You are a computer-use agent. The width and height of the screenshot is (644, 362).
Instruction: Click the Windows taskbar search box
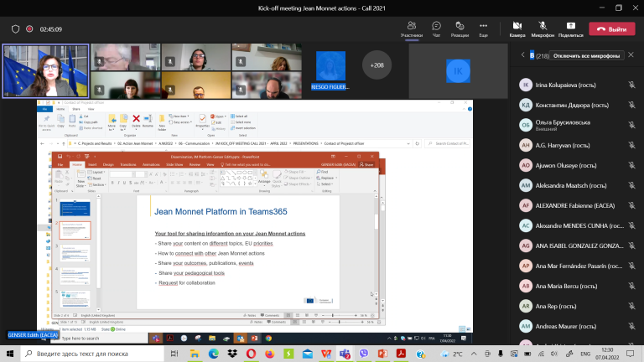click(x=91, y=354)
